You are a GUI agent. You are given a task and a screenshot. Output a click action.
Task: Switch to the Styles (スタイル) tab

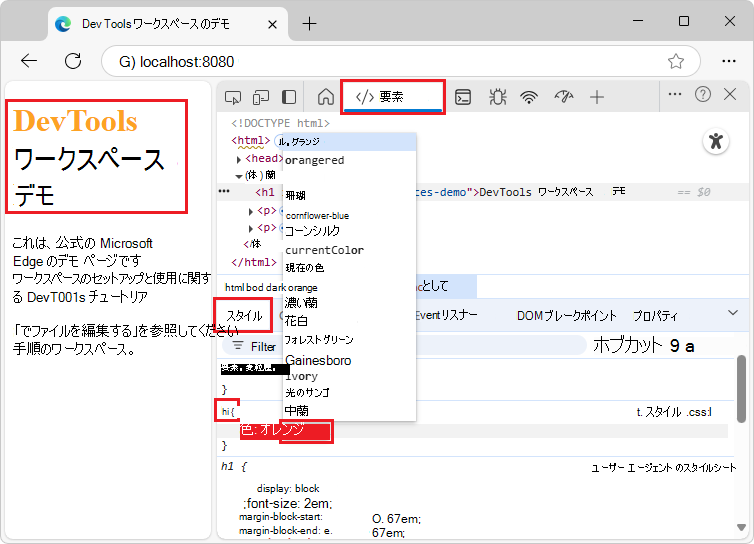click(244, 316)
